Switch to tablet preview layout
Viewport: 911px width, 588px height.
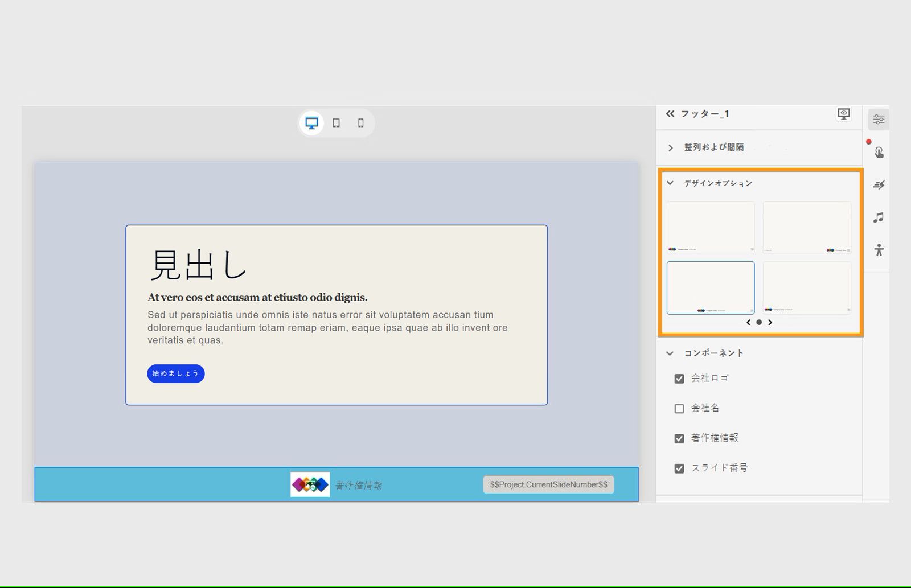click(336, 123)
